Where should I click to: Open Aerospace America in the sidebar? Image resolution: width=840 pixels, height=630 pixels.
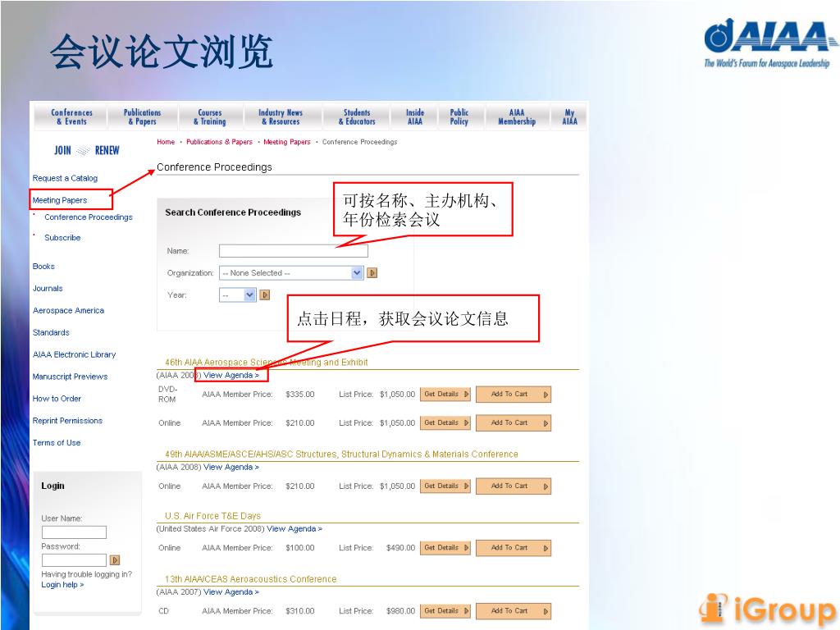click(x=69, y=310)
